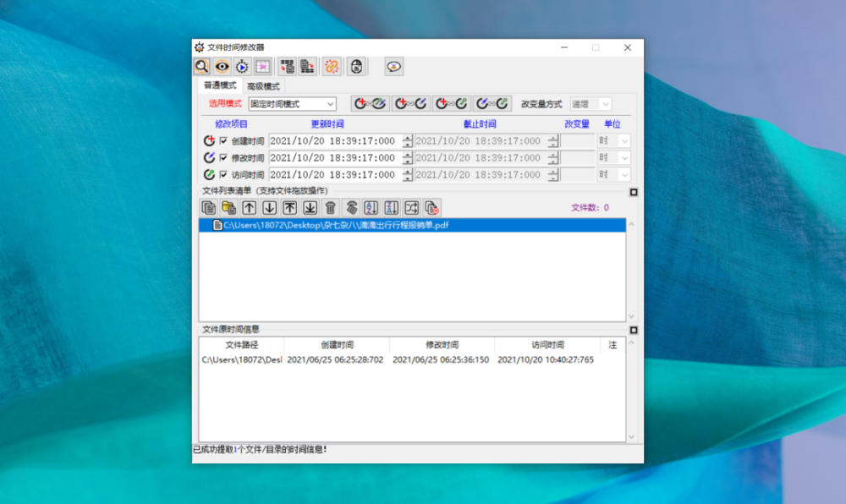
Task: Click the creation time clock icon
Action: click(209, 140)
